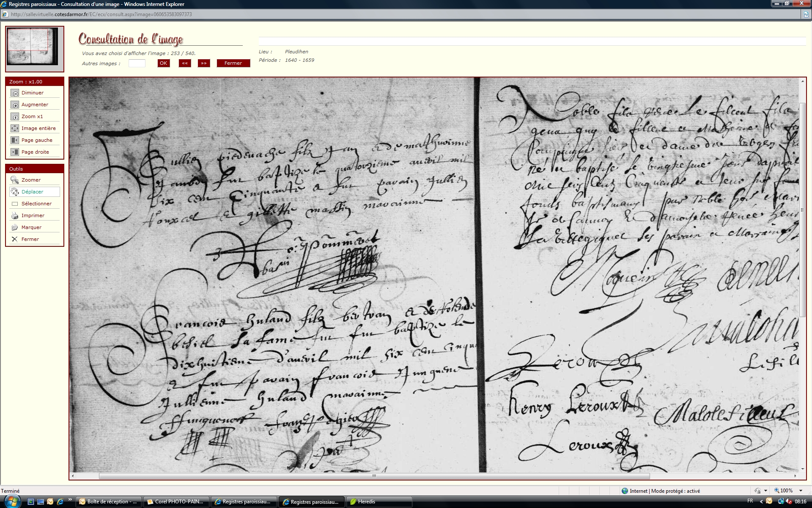Select the Zoomer tool
This screenshot has width=812, height=508.
[31, 180]
